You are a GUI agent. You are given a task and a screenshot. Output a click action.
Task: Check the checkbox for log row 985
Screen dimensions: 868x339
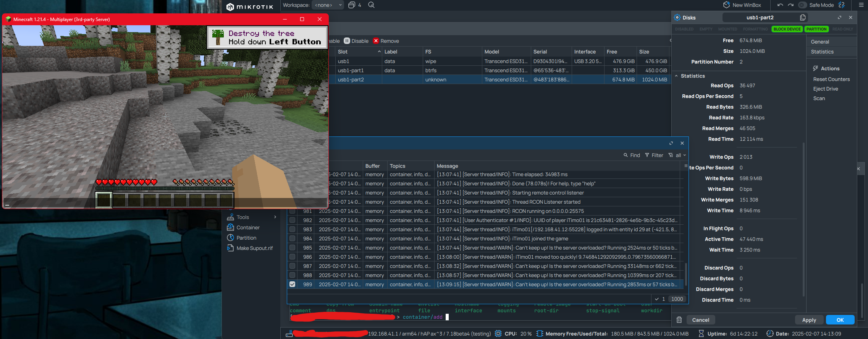(293, 248)
